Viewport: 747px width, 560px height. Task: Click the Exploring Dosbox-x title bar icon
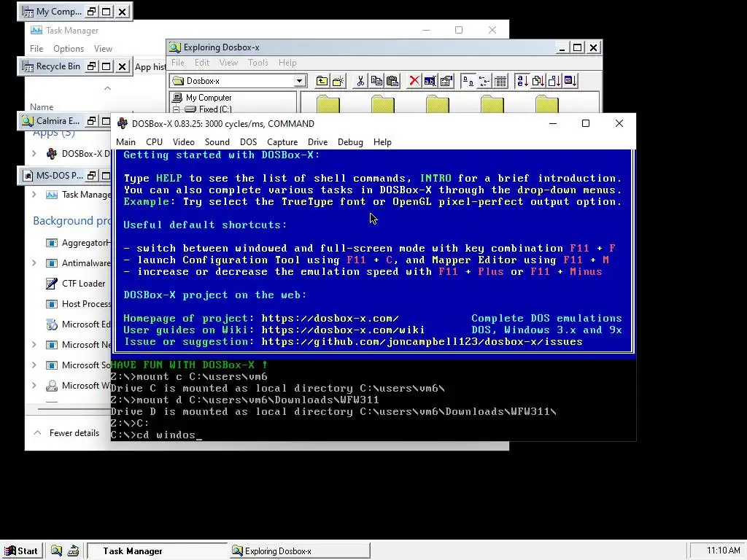[x=175, y=47]
